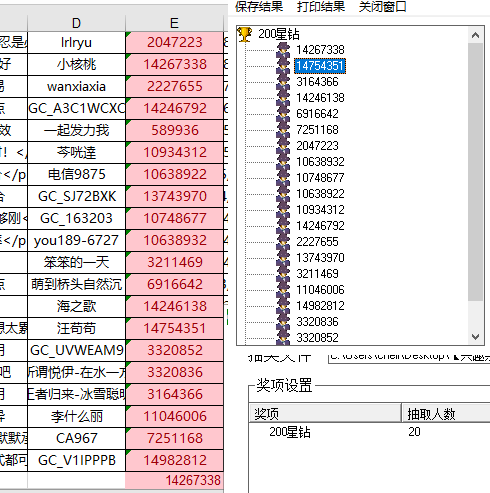Select winner 7251168 in the results tree
490x493 pixels.
click(317, 130)
